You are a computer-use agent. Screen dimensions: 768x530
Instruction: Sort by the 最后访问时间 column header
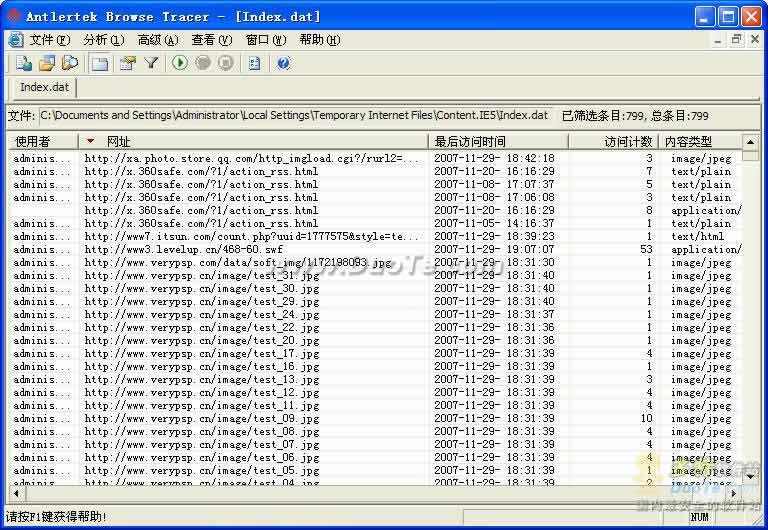498,142
